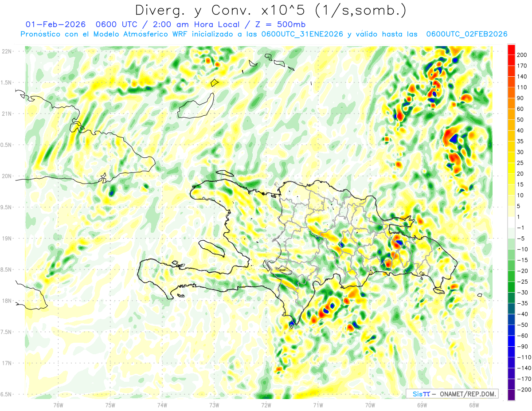Click the '18N' latitude label

[x=6, y=301]
